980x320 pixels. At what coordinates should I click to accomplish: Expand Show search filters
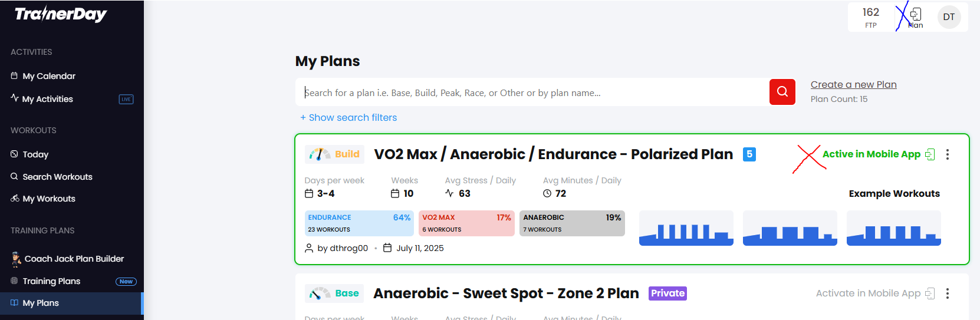tap(348, 118)
